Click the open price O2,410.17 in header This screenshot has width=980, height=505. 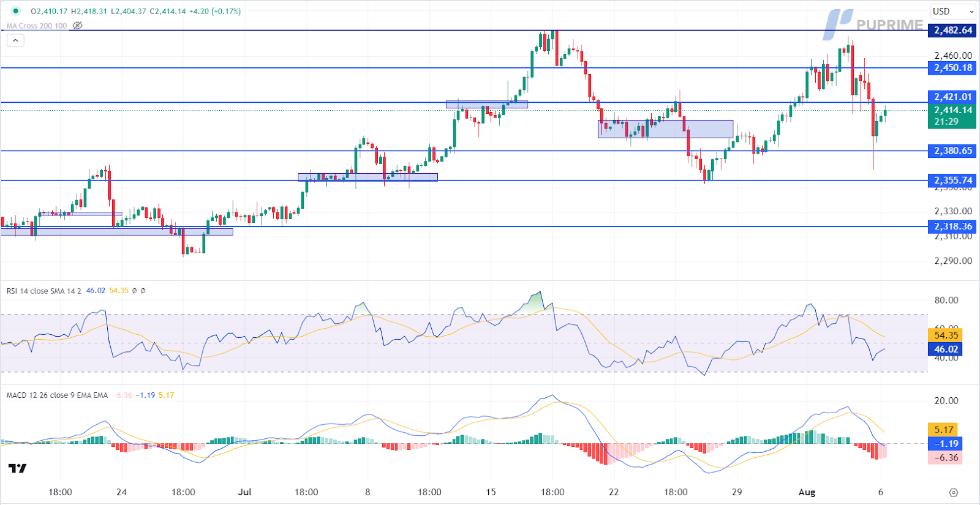pyautogui.click(x=49, y=11)
